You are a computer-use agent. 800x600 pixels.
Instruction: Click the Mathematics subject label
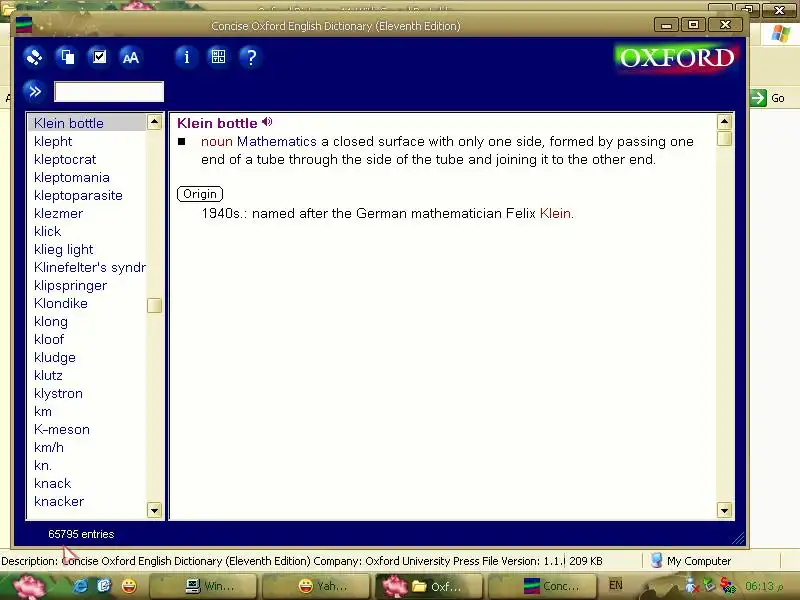point(277,141)
